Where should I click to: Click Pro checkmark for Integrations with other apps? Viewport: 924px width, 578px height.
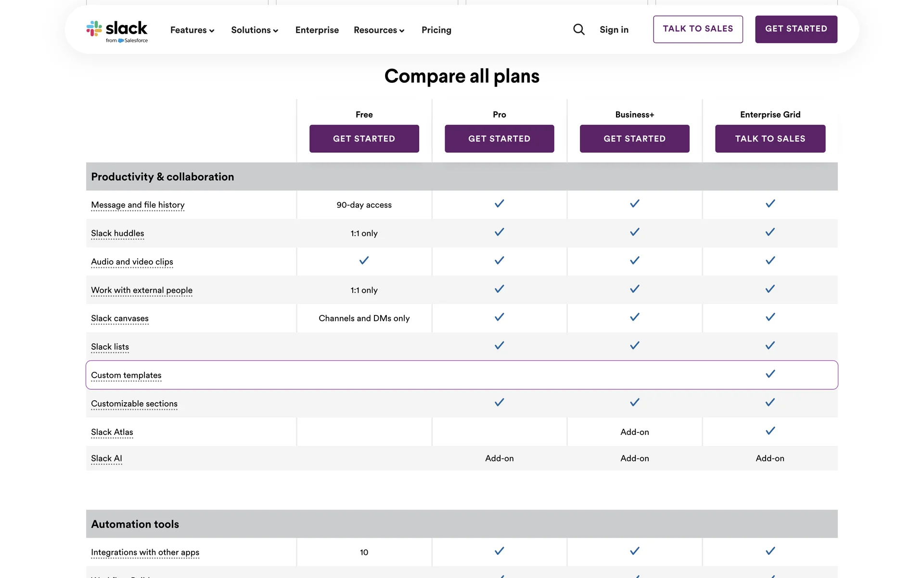pos(499,551)
